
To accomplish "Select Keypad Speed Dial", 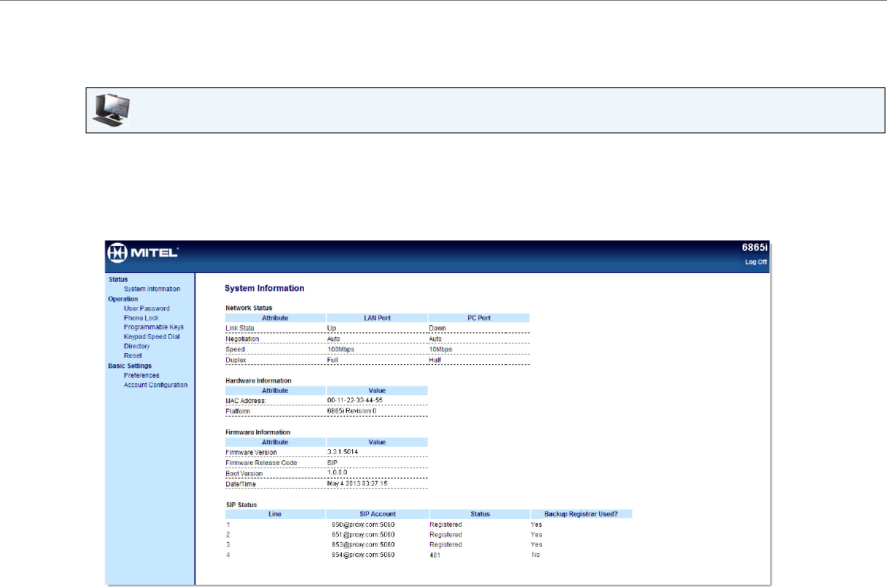I will [152, 336].
